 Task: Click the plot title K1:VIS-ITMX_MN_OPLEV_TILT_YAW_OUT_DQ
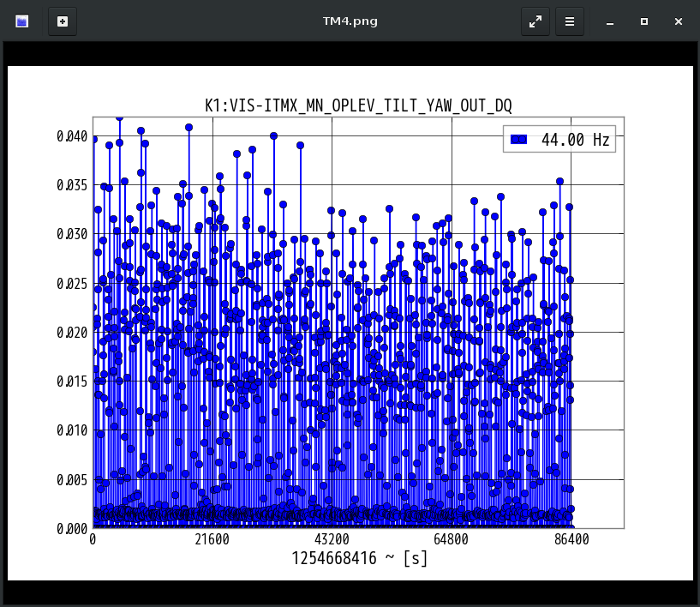tap(358, 105)
